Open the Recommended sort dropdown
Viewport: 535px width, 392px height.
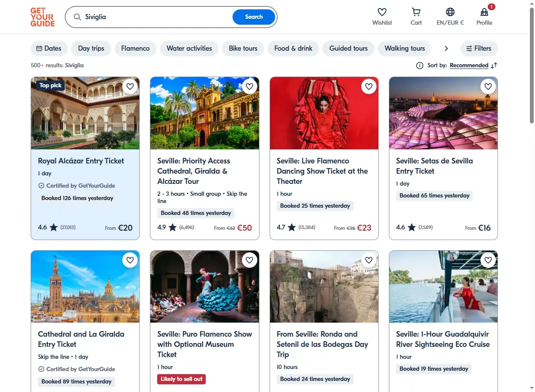pos(469,66)
